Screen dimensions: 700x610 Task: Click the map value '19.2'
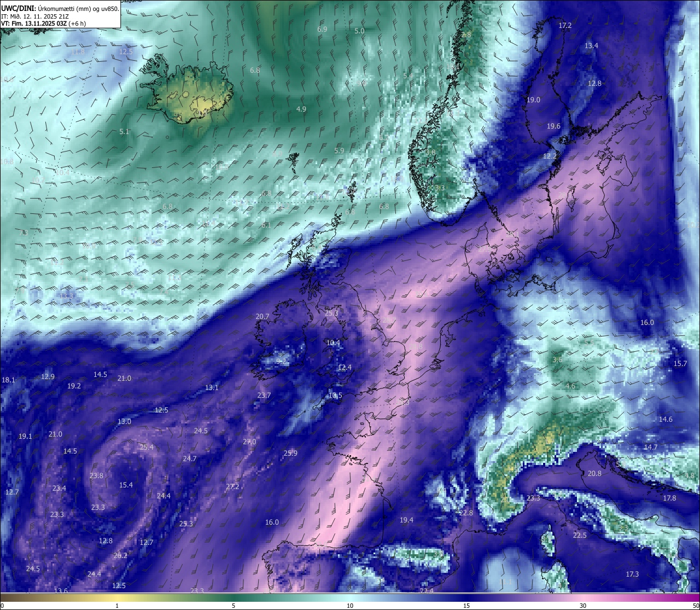(74, 386)
